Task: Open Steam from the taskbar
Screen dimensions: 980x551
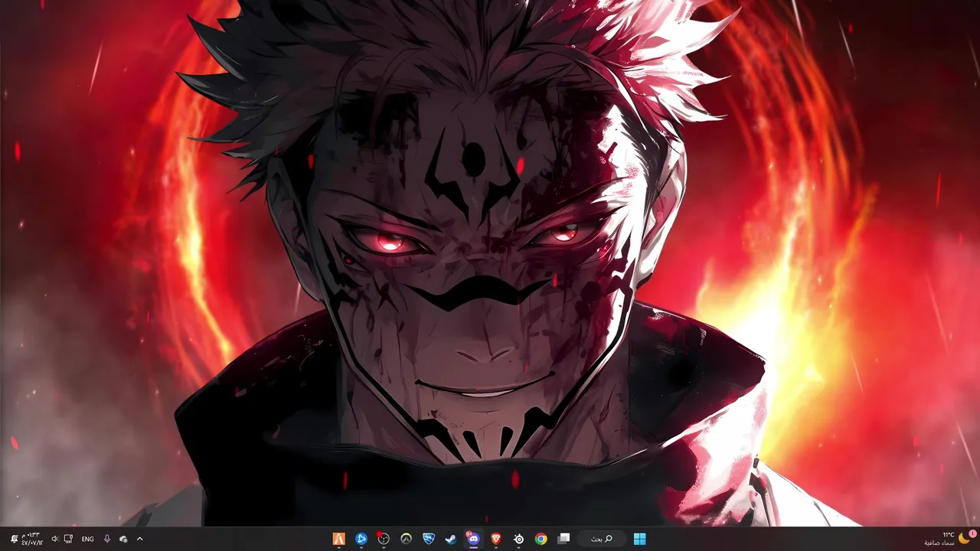Action: coord(451,539)
